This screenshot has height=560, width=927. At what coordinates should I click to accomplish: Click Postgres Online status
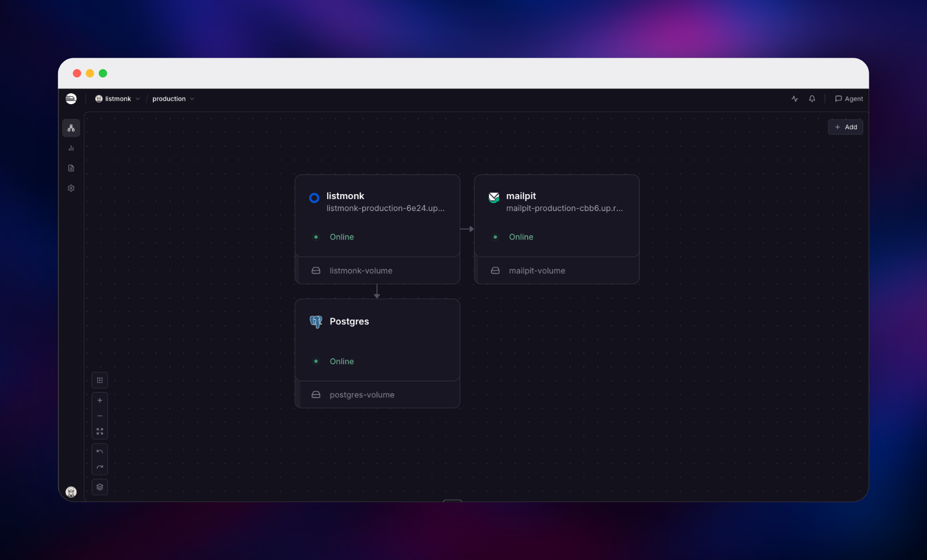tap(342, 362)
